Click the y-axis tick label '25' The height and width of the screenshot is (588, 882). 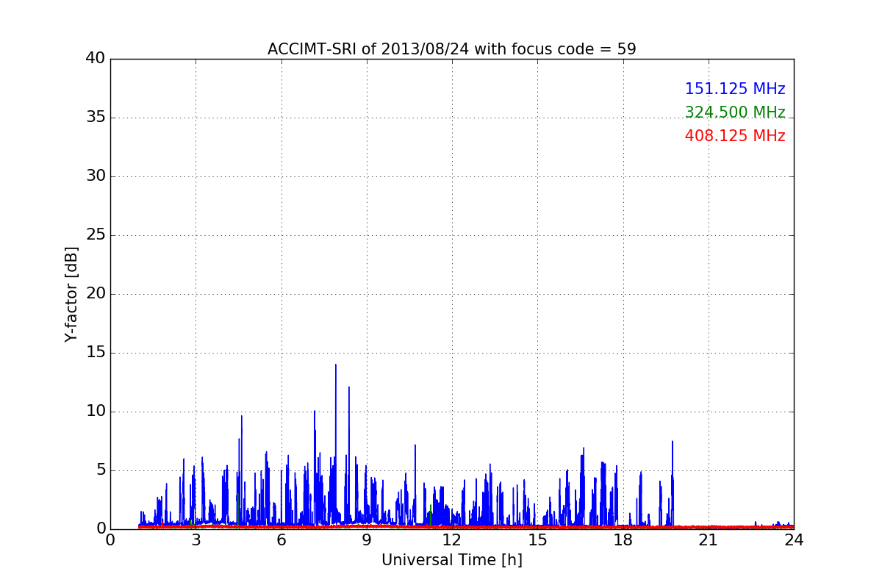96,235
